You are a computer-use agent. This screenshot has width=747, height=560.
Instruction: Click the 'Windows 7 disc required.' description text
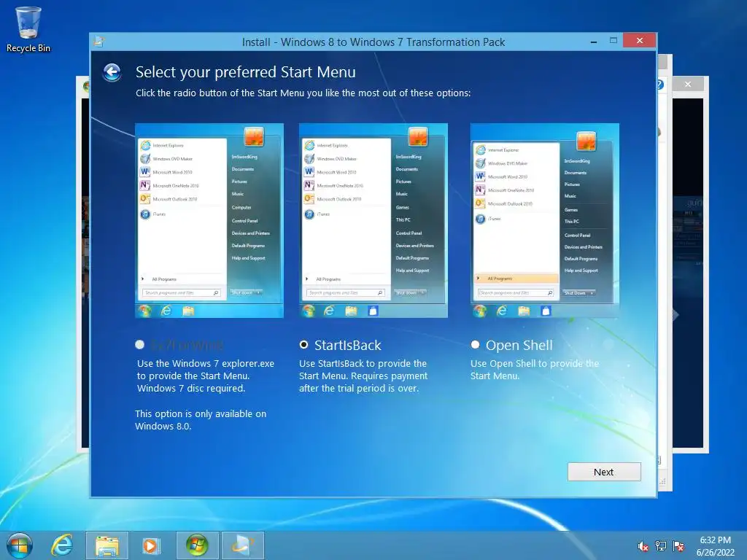191,388
